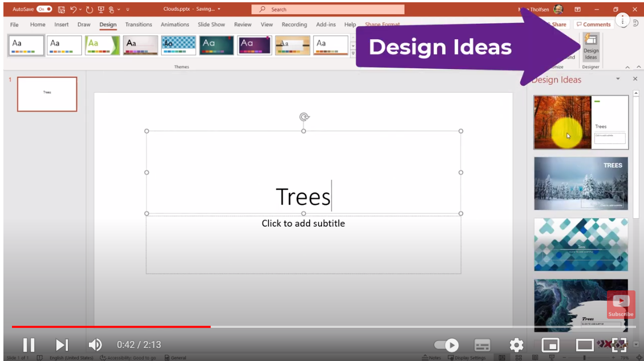Image resolution: width=644 pixels, height=361 pixels.
Task: Apply the green arrow theme
Action: (x=102, y=45)
